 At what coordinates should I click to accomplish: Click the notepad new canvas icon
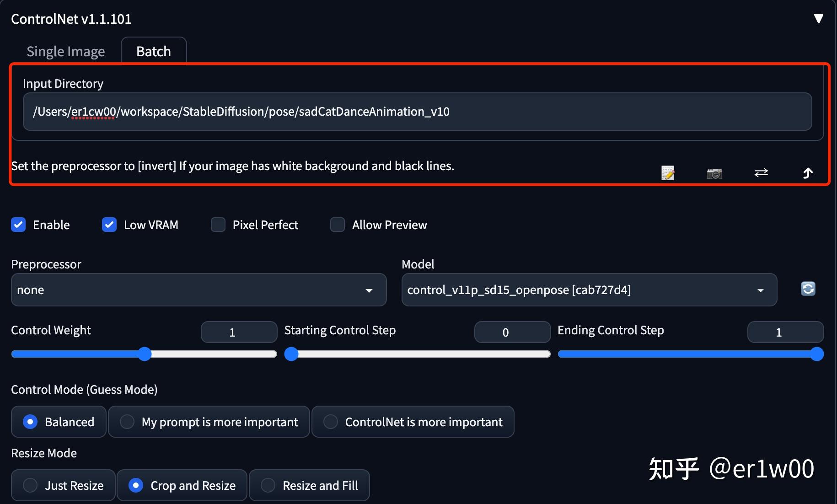click(668, 173)
